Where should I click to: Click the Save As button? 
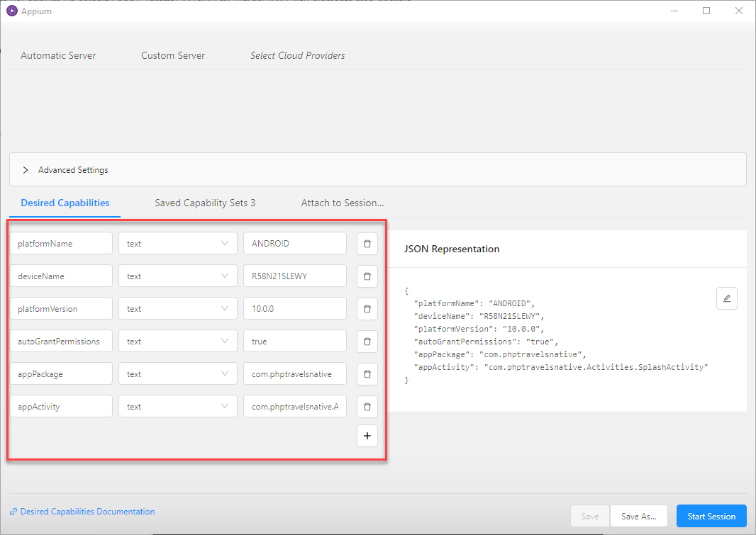638,517
